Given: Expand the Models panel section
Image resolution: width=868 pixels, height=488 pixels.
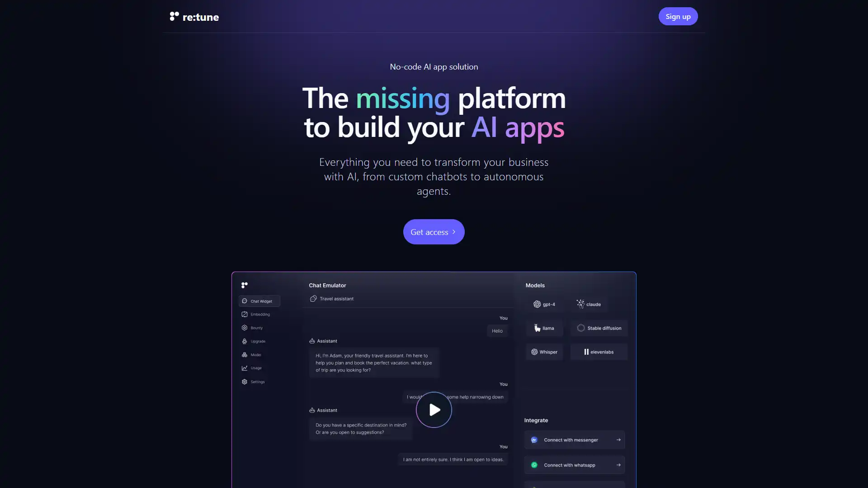Looking at the screenshot, I should click(x=535, y=285).
